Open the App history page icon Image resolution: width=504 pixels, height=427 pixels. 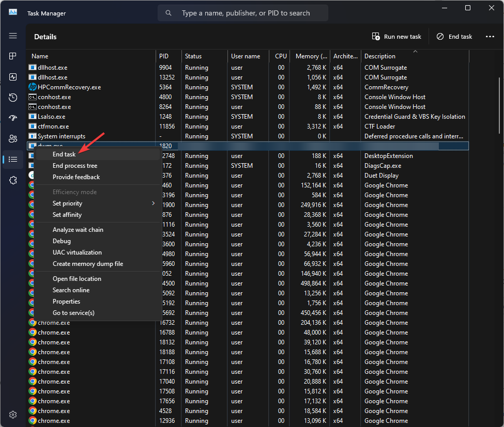13,97
